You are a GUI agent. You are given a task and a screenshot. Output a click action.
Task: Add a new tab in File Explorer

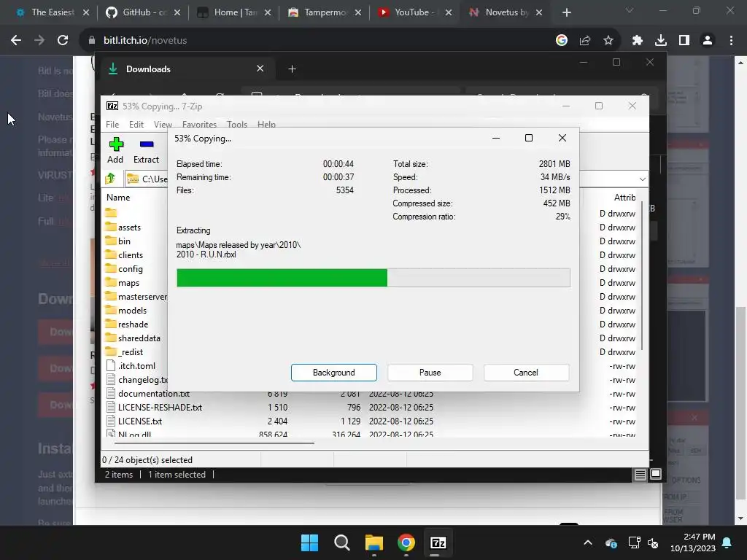292,69
